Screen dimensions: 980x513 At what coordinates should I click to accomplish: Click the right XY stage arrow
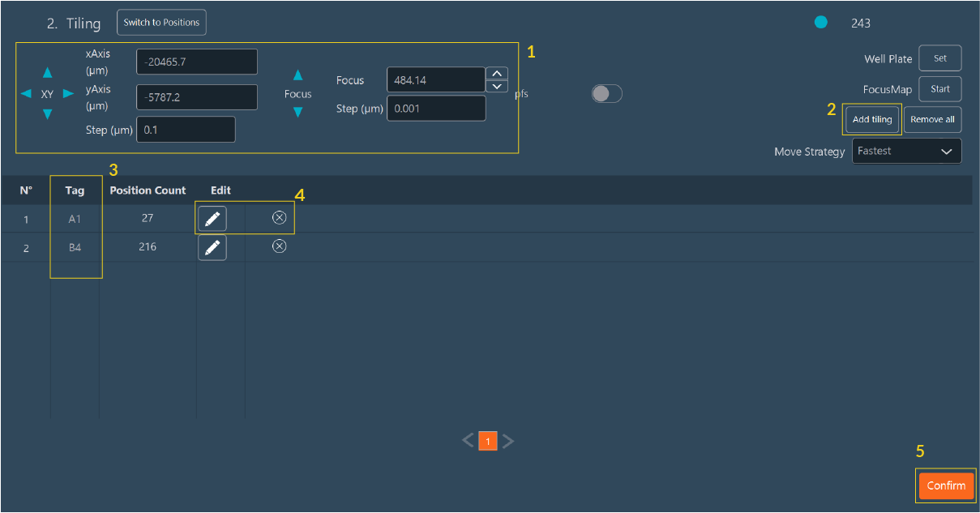click(67, 94)
